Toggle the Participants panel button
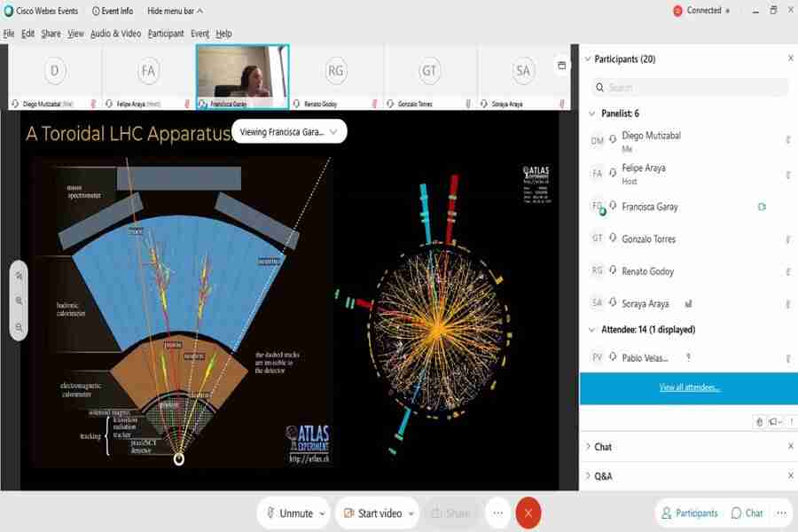Viewport: 798px width, 532px height. click(690, 513)
